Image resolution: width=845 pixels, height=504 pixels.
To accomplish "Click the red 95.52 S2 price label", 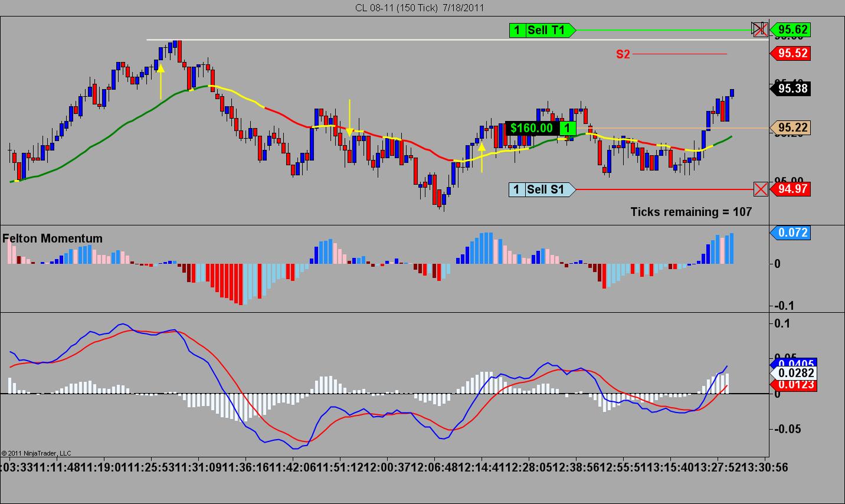I will 790,54.
